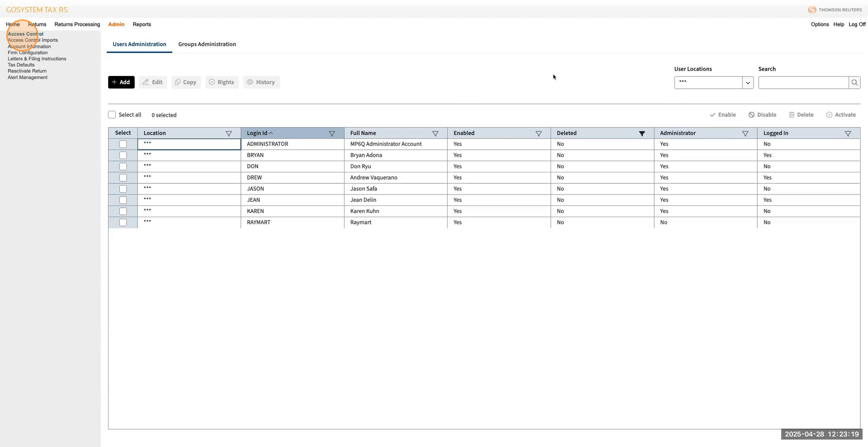View user History
Screen dimensions: 868x447
tap(261, 82)
